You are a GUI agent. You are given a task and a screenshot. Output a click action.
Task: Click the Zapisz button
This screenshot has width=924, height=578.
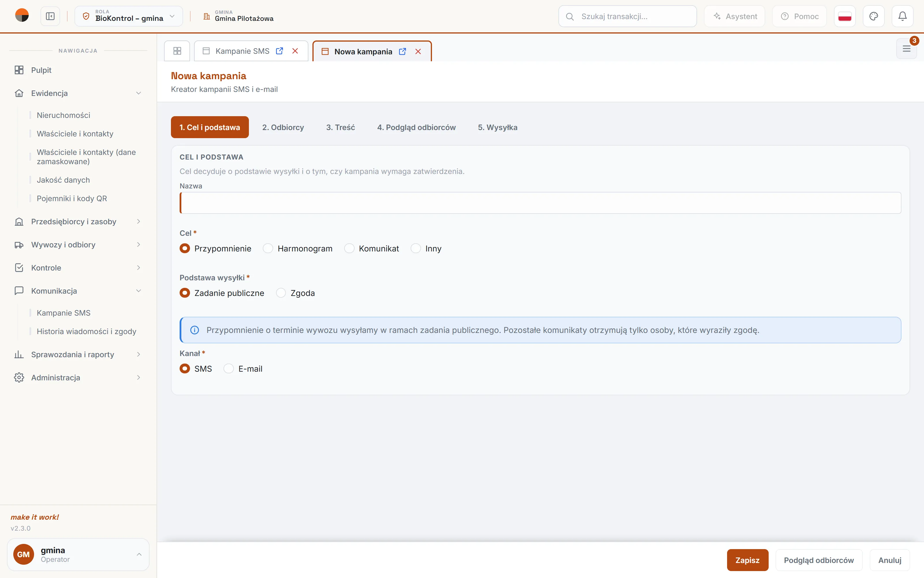point(747,560)
